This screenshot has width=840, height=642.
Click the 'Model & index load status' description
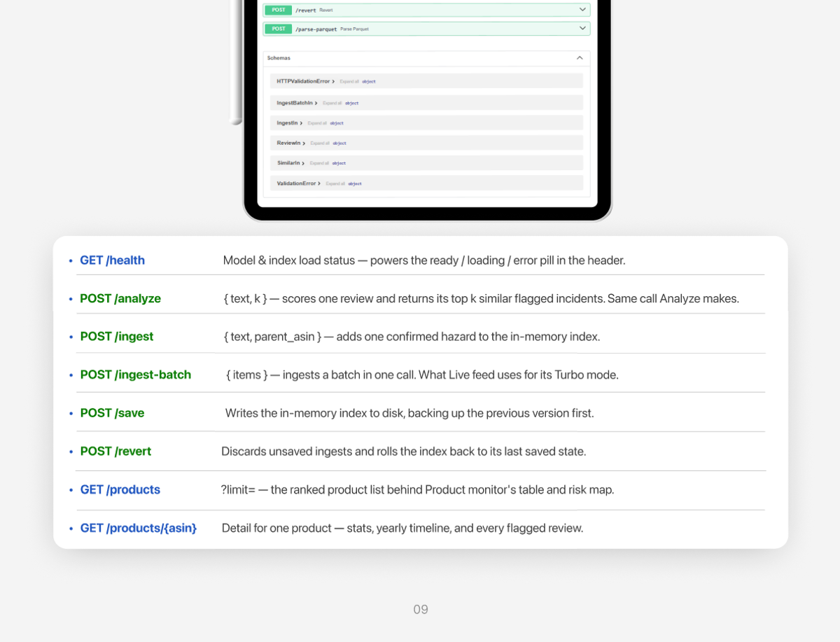[424, 260]
